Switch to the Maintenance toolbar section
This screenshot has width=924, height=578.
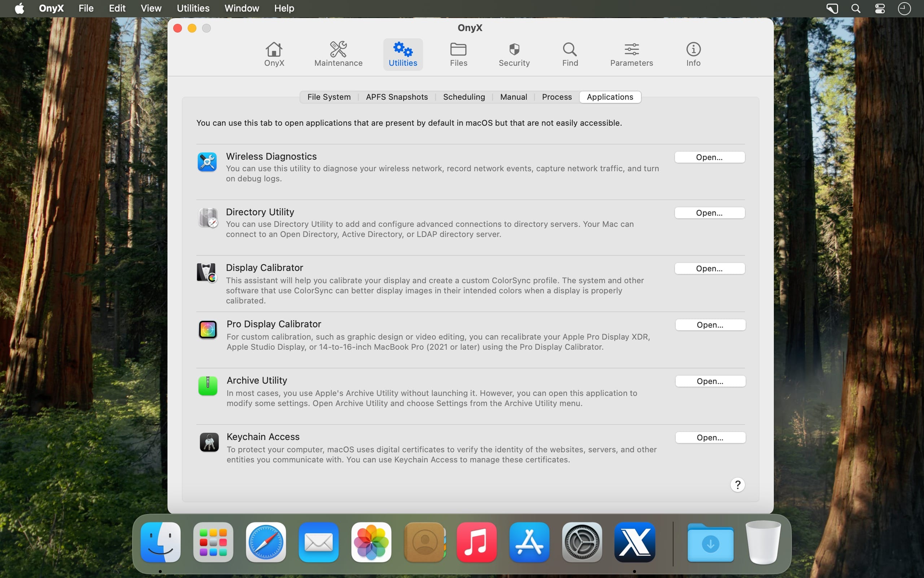pyautogui.click(x=338, y=54)
